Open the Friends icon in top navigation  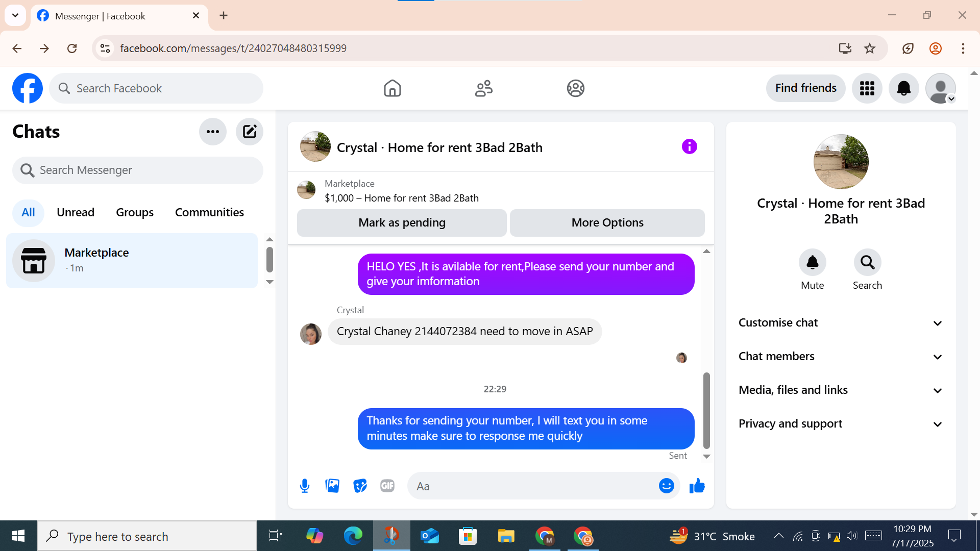[x=484, y=88]
